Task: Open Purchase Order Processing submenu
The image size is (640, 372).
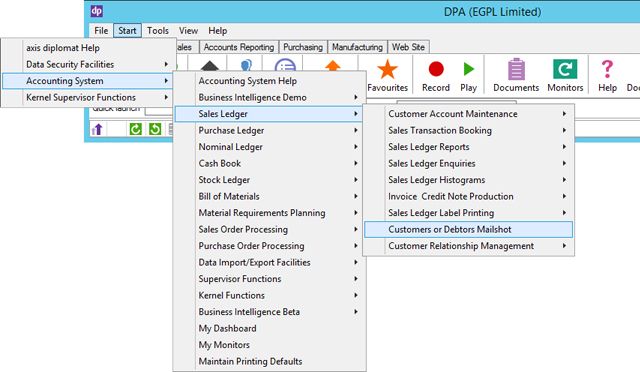Action: click(269, 246)
